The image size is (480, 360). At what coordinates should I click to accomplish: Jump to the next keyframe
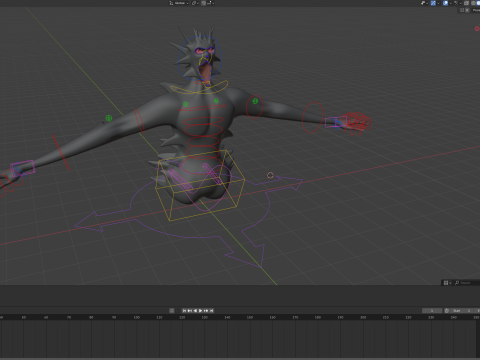coord(206,311)
